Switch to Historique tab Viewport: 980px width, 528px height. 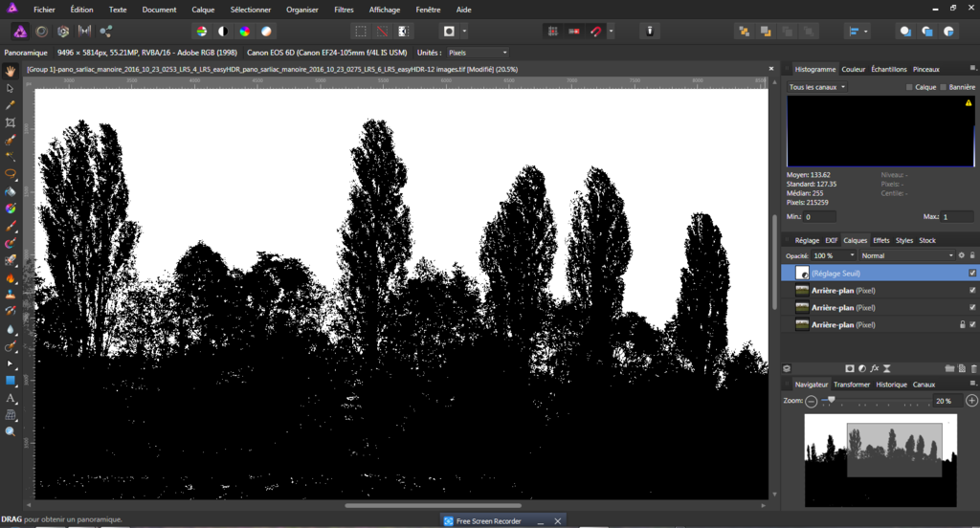tap(891, 385)
